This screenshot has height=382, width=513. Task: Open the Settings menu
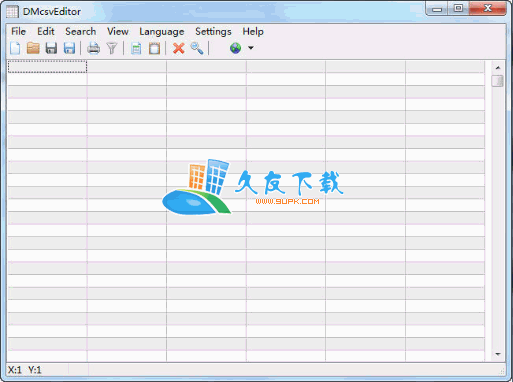213,31
